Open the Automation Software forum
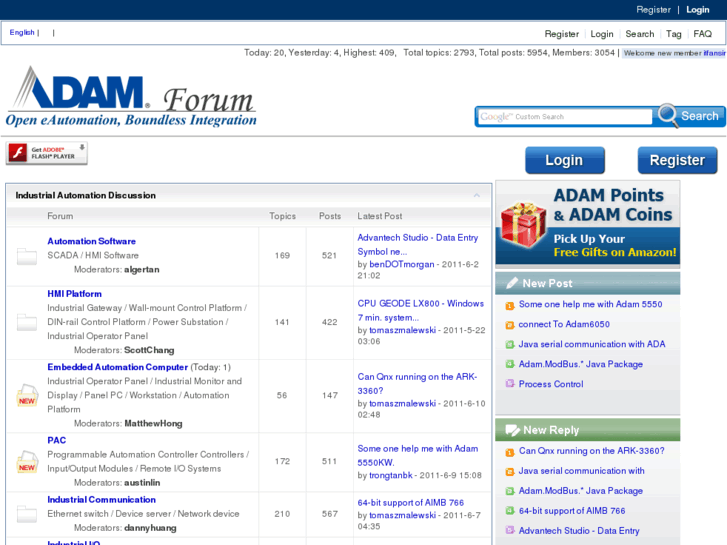Screen dimensions: 727x545 (91, 241)
